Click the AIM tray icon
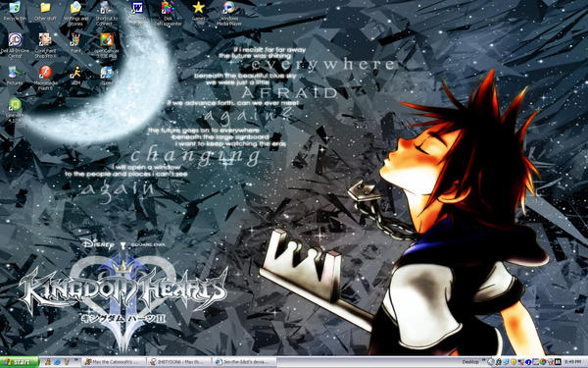The width and height of the screenshot is (588, 368). pyautogui.click(x=499, y=362)
